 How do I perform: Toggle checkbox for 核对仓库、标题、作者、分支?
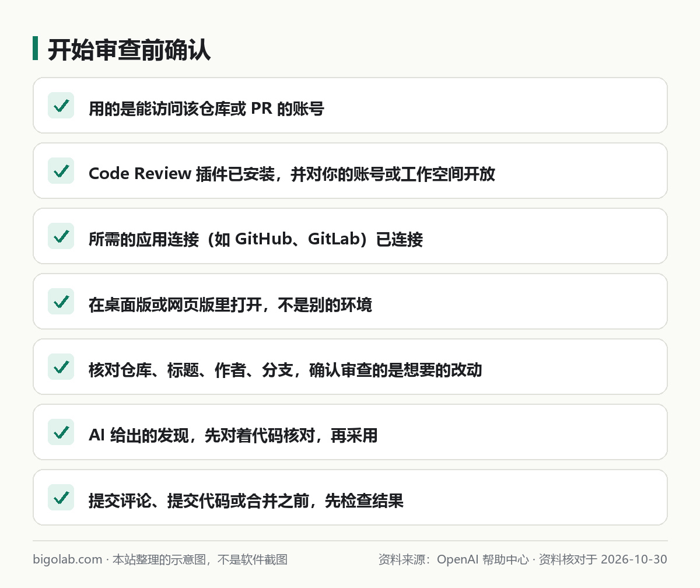coord(61,367)
